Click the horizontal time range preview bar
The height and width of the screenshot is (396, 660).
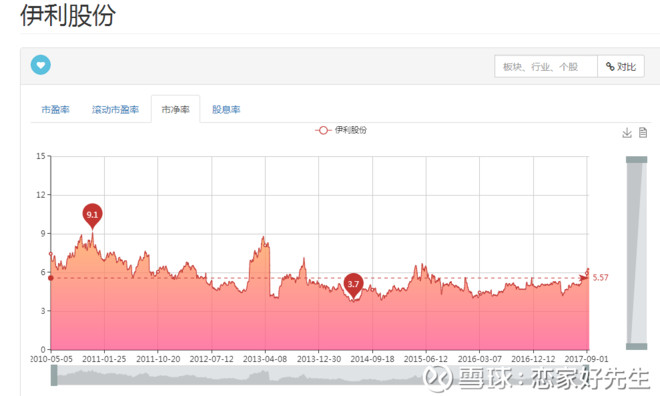tap(320, 375)
